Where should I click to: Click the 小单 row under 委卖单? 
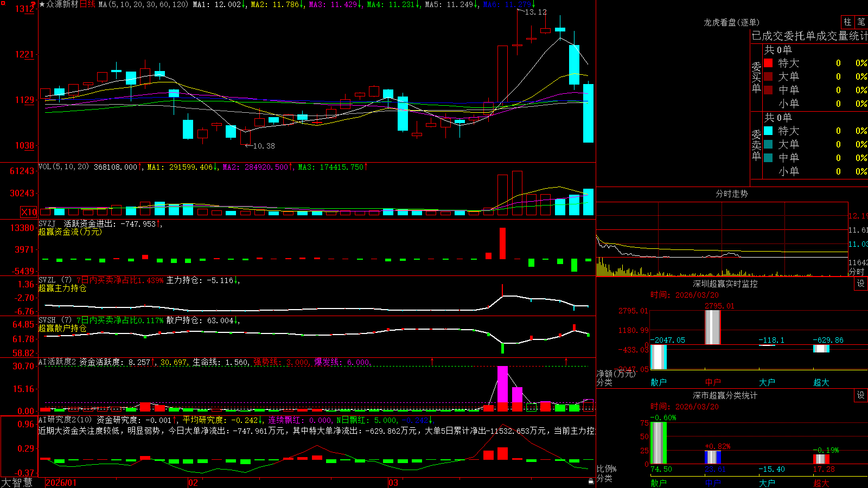[x=815, y=171]
